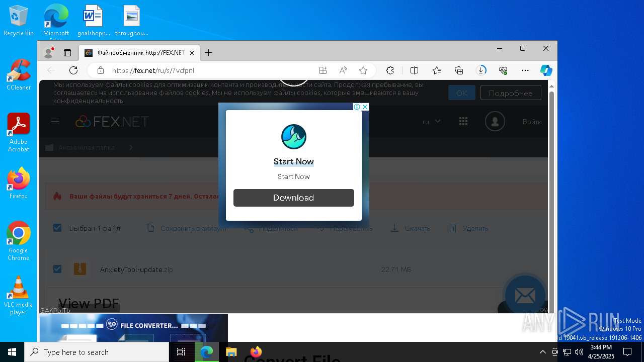Show hidden tray icons chevron
644x362 pixels.
[542, 352]
